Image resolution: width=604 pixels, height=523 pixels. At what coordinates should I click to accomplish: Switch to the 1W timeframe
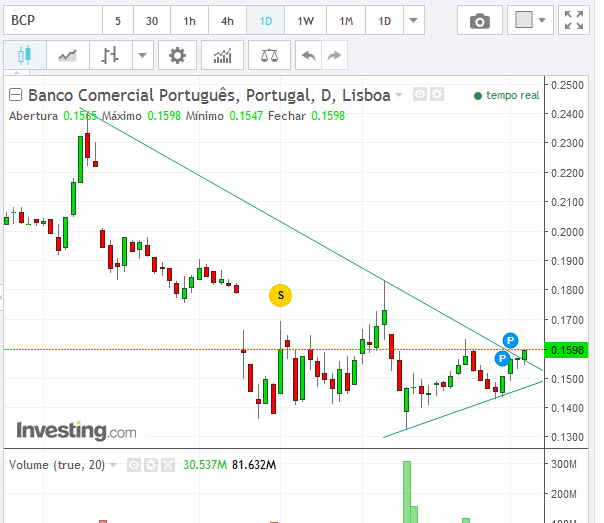point(305,20)
